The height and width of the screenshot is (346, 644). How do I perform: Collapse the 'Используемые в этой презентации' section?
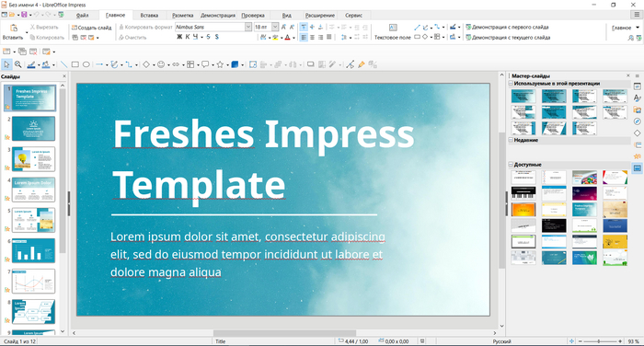coord(511,84)
